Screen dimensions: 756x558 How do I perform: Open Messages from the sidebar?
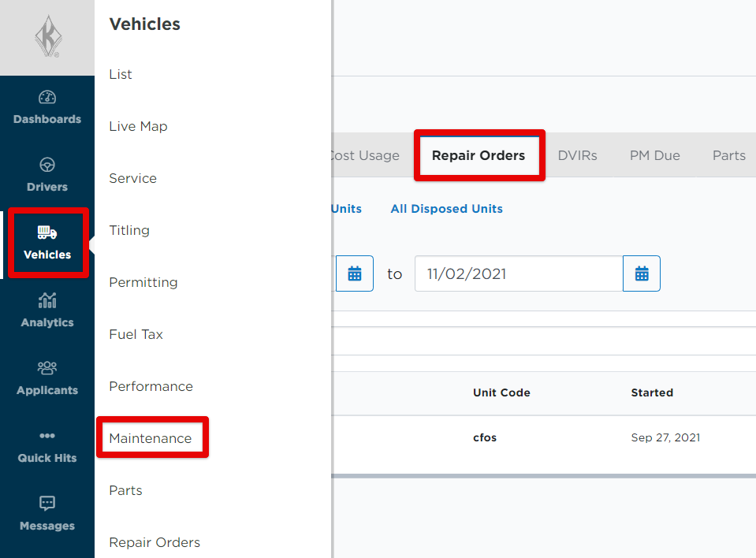[47, 514]
